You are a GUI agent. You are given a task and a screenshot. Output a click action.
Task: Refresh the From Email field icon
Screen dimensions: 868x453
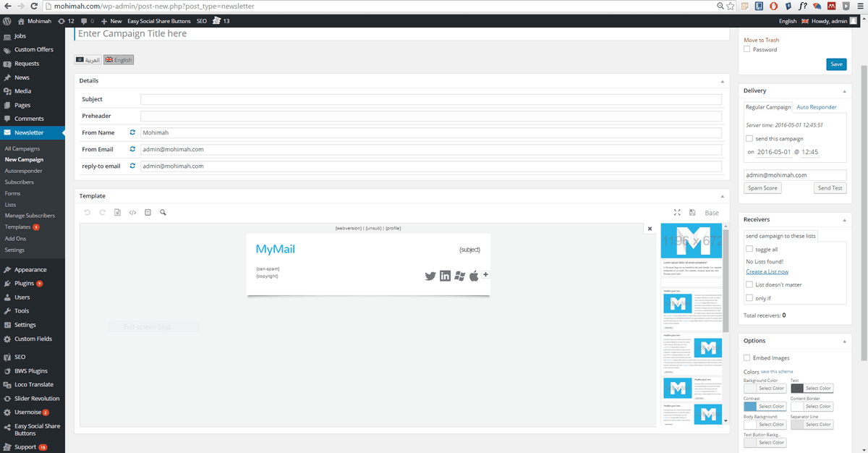132,149
